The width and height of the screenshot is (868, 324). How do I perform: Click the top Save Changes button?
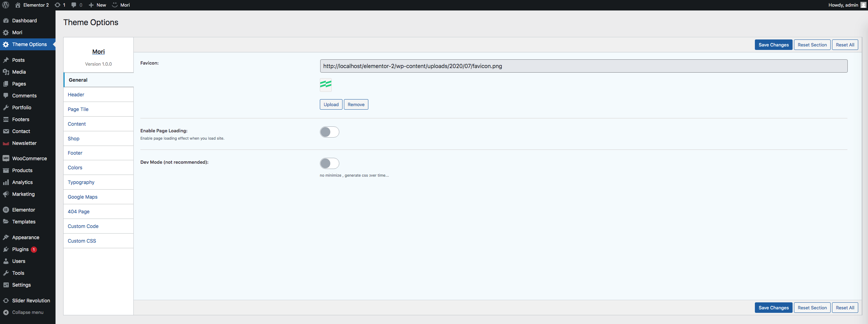point(773,45)
